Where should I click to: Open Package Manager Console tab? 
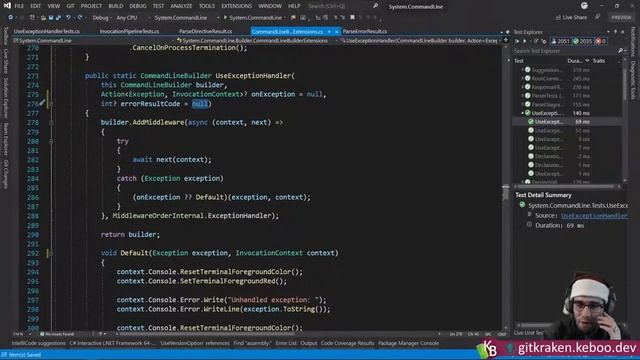(x=409, y=343)
